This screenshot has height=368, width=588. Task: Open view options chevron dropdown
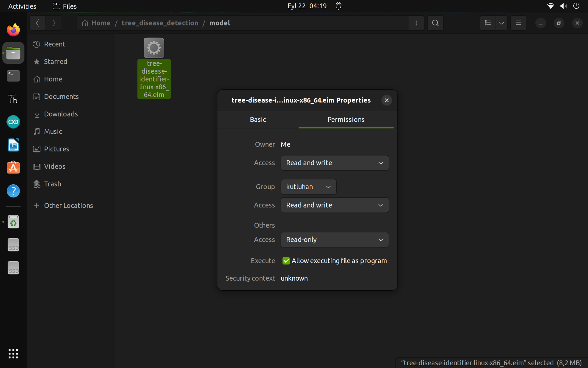(x=501, y=23)
